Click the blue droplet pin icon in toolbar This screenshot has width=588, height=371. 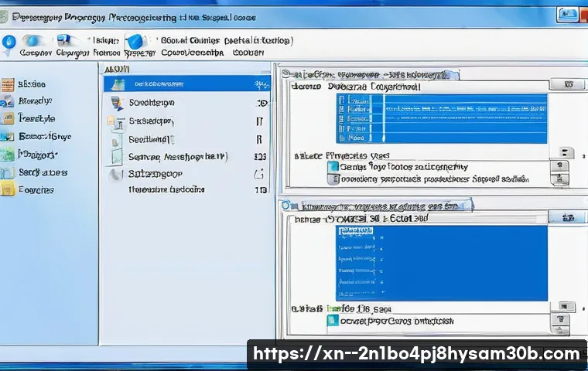[x=9, y=43]
